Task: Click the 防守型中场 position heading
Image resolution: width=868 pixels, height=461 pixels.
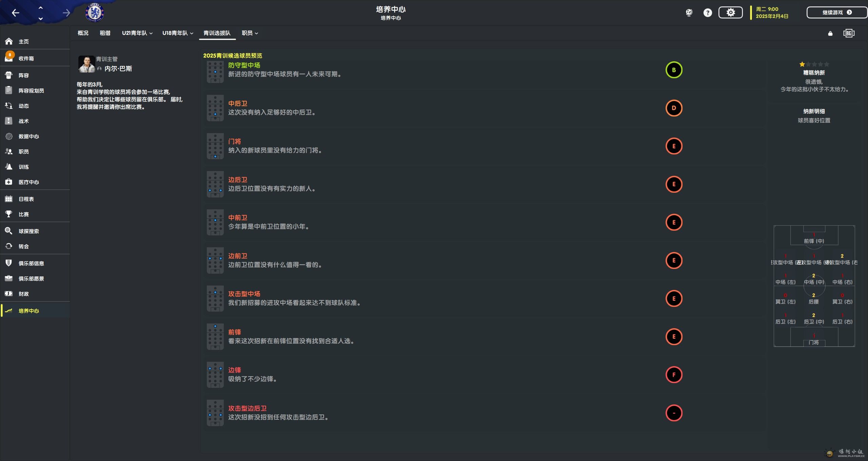Action: (x=244, y=65)
